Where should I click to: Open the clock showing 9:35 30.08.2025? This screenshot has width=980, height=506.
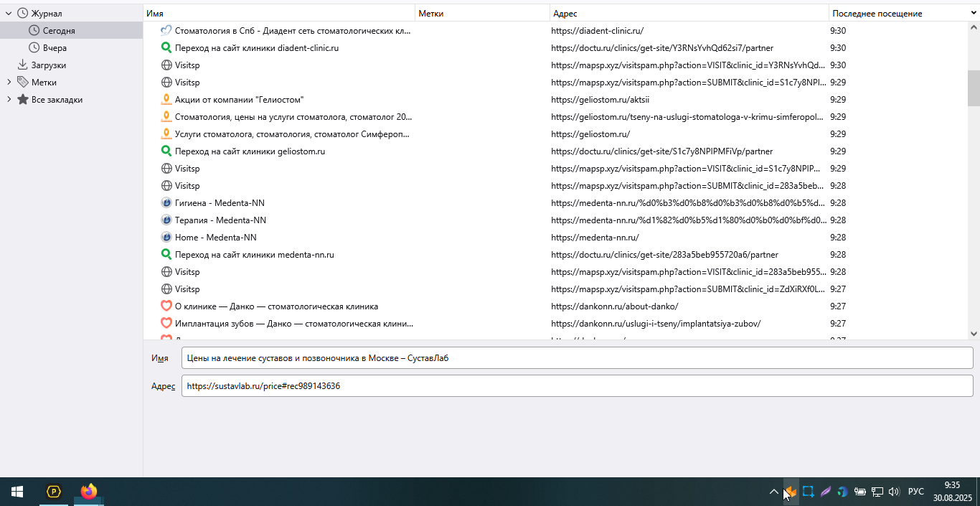[x=952, y=492]
